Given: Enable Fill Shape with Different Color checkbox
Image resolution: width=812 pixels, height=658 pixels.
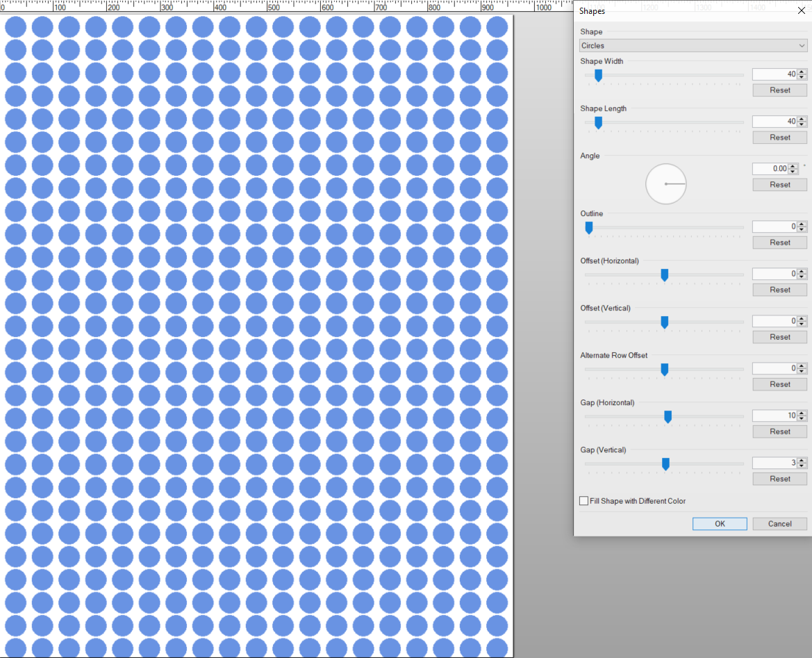Looking at the screenshot, I should point(583,501).
